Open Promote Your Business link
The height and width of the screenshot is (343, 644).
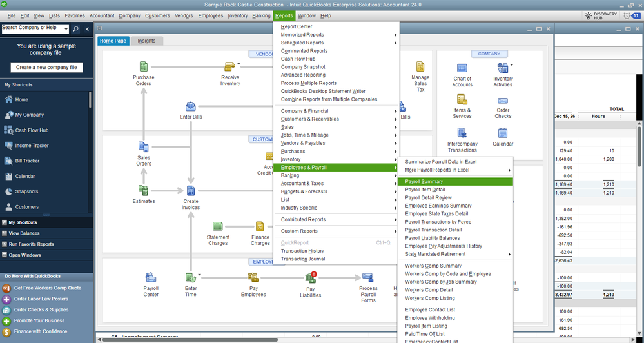pos(39,321)
